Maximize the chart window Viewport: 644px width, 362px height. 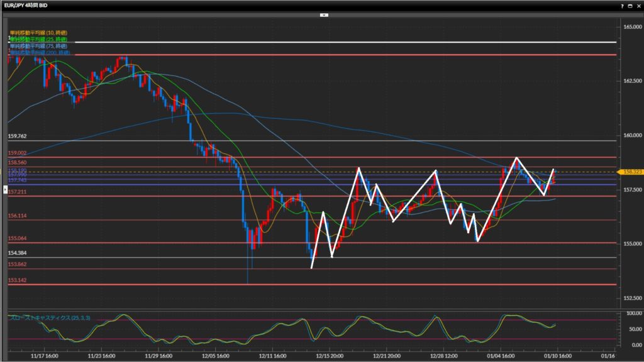click(630, 5)
